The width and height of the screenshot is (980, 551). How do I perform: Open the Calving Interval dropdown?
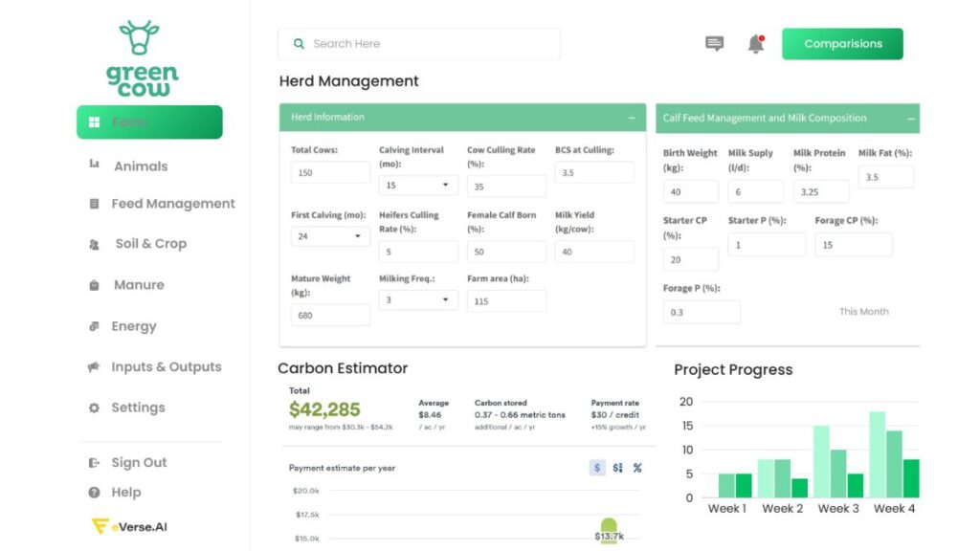418,186
